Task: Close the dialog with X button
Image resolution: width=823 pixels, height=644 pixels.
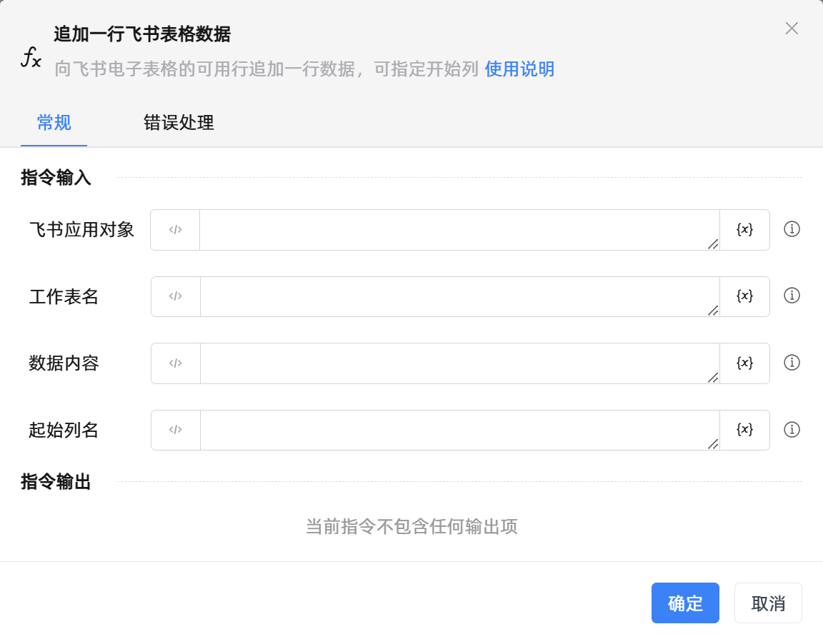Action: click(792, 29)
